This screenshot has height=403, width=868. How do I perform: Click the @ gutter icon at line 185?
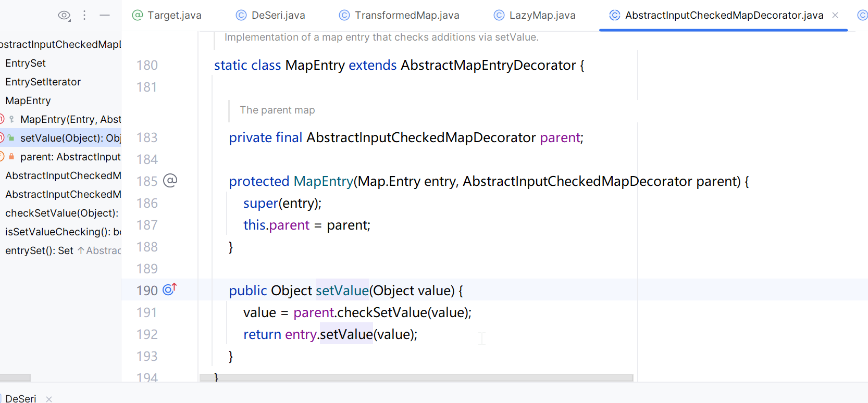[x=170, y=181]
